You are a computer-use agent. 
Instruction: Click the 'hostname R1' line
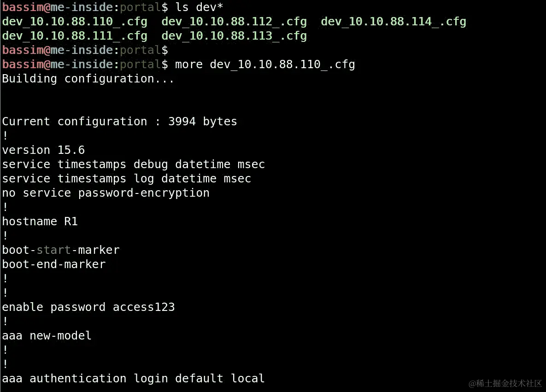point(40,222)
